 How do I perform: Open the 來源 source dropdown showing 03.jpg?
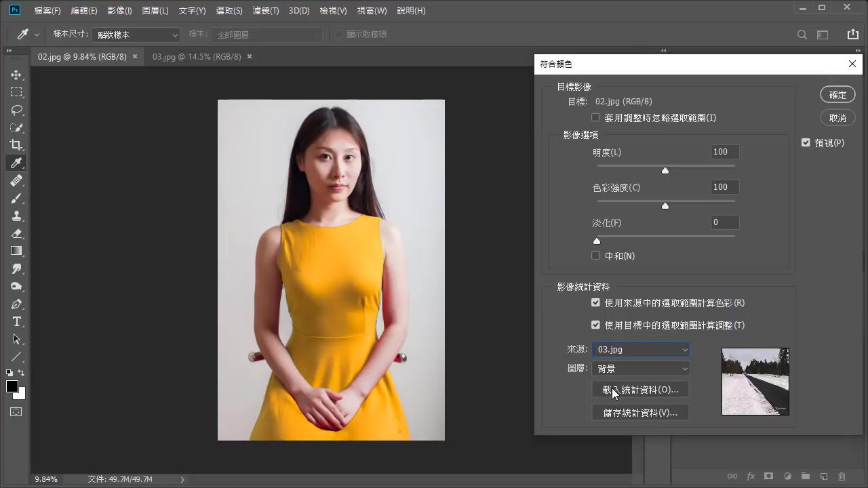(640, 349)
